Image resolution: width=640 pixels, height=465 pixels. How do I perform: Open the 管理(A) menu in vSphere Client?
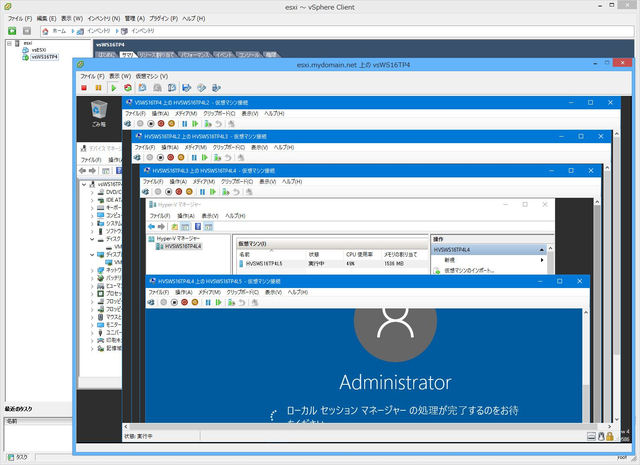tap(135, 19)
